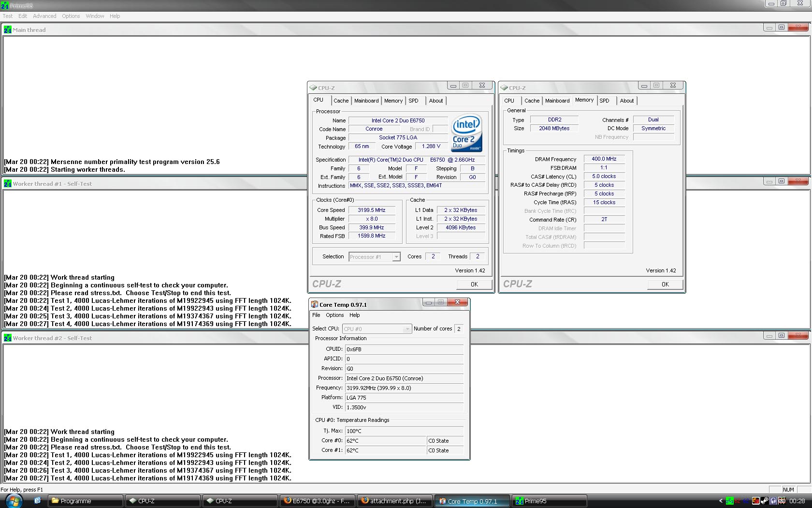Click the Command Rate value 2T

604,219
